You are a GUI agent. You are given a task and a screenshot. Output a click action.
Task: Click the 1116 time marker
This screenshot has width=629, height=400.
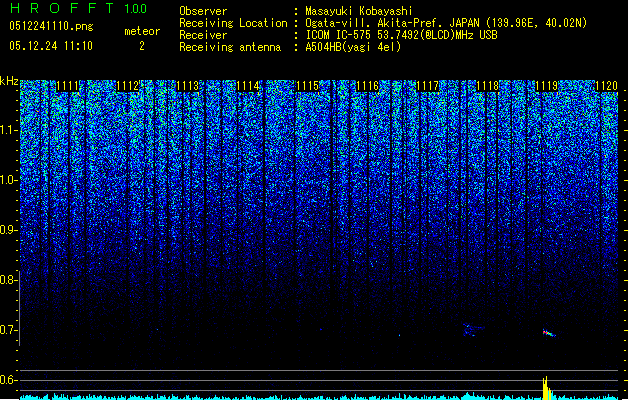coord(367,86)
